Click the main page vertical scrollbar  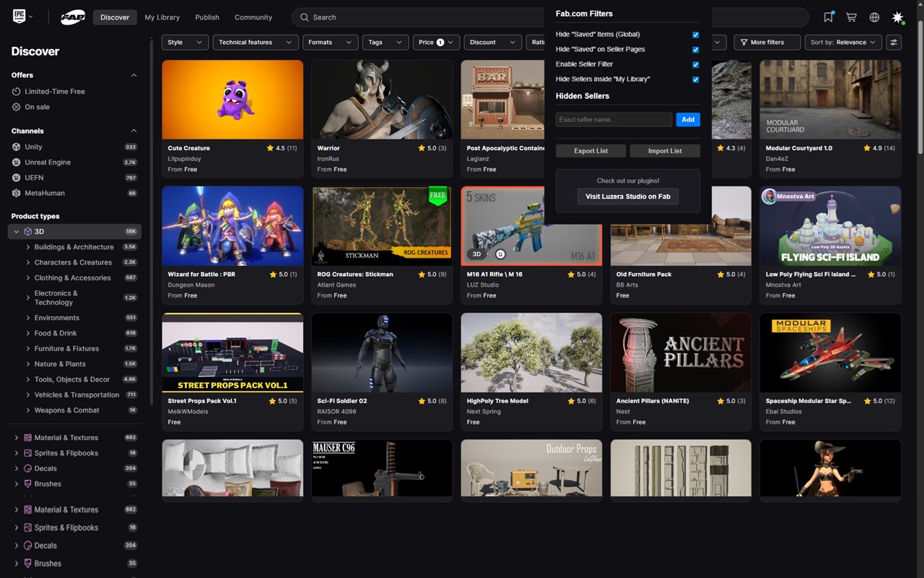920,87
